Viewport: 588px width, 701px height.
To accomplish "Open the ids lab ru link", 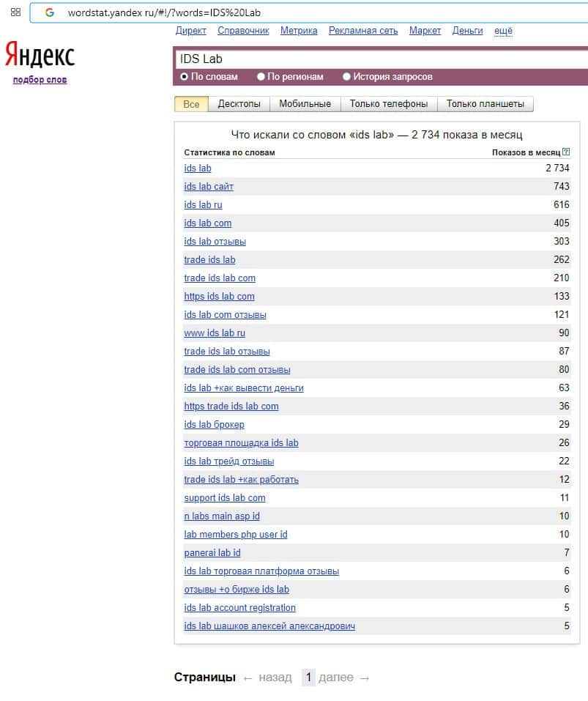I will [203, 205].
